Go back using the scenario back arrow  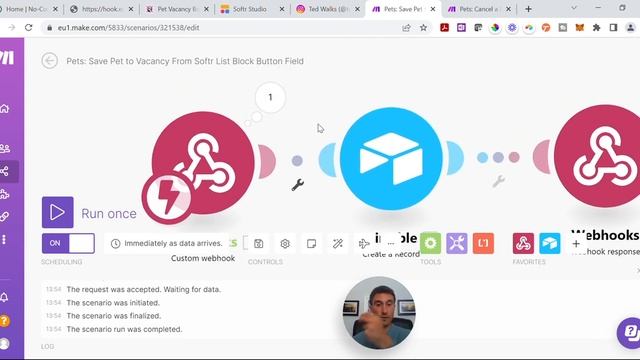pos(49,61)
